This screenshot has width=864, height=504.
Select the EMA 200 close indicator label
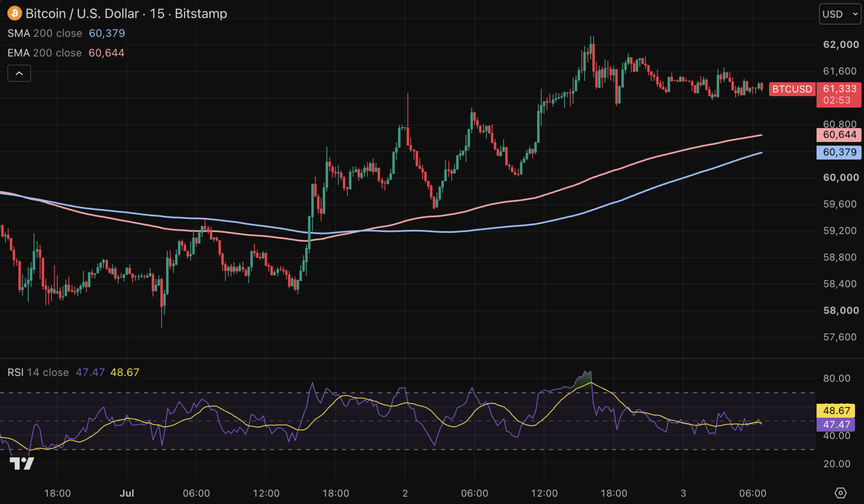[x=44, y=53]
